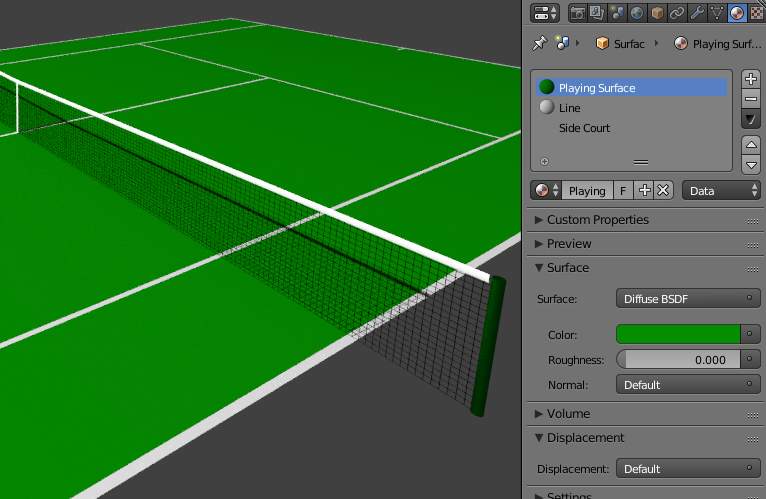Click the Surface panel drag grip dots
The height and width of the screenshot is (499, 766).
pos(753,270)
